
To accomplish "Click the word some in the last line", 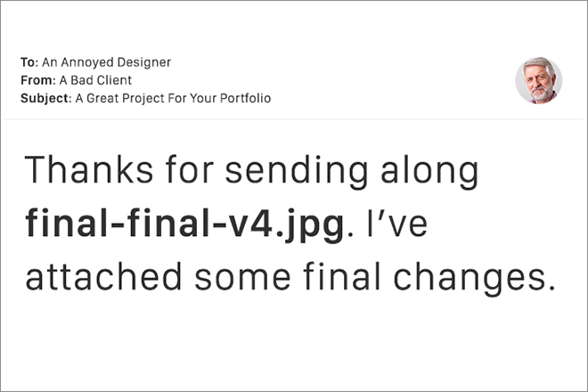I will click(242, 280).
